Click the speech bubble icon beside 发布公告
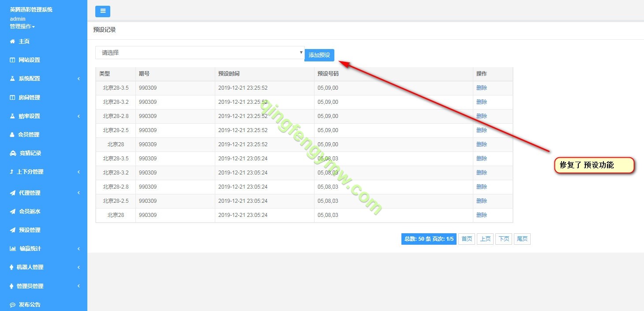 tap(12, 305)
